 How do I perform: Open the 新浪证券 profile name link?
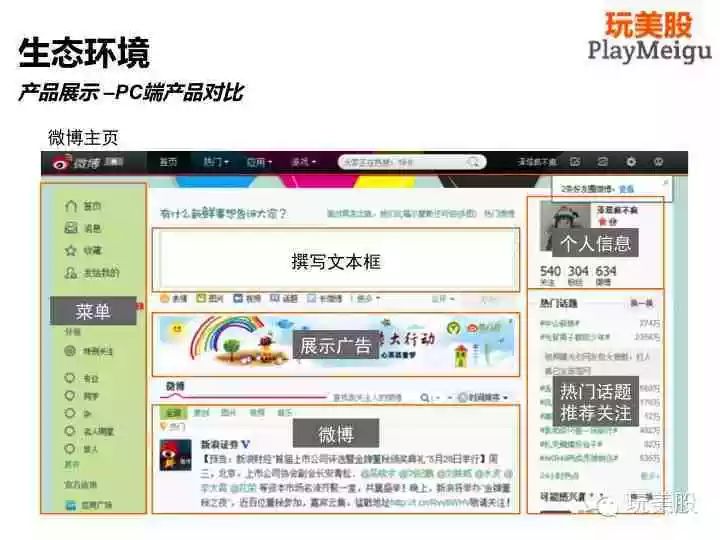pyautogui.click(x=220, y=444)
